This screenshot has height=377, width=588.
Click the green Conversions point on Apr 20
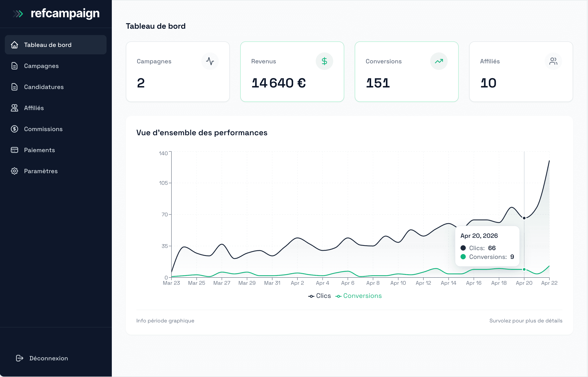click(x=524, y=270)
